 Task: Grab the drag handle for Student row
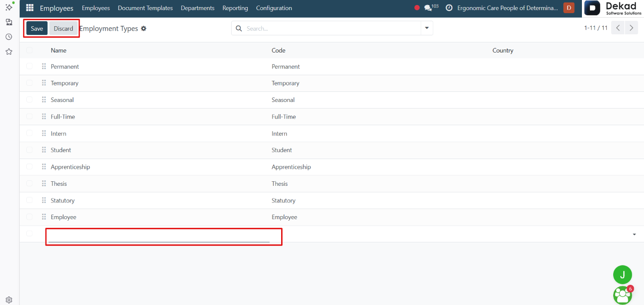point(44,150)
